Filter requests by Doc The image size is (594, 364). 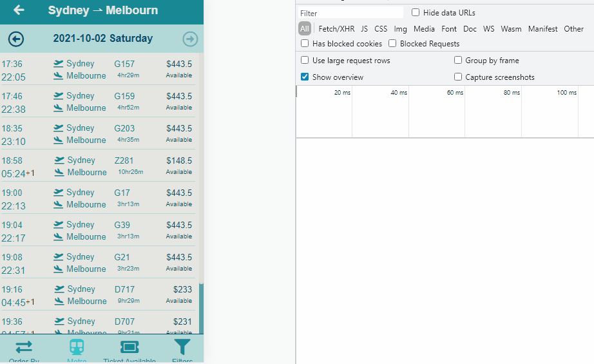[470, 29]
